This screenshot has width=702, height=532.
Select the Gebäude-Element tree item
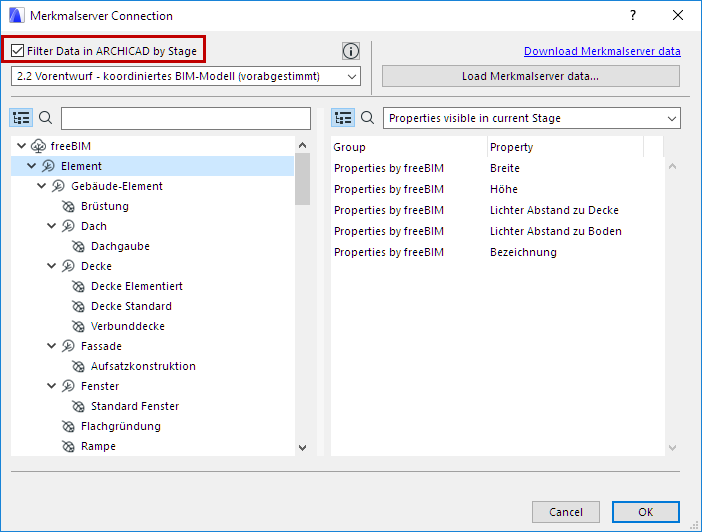click(x=117, y=186)
